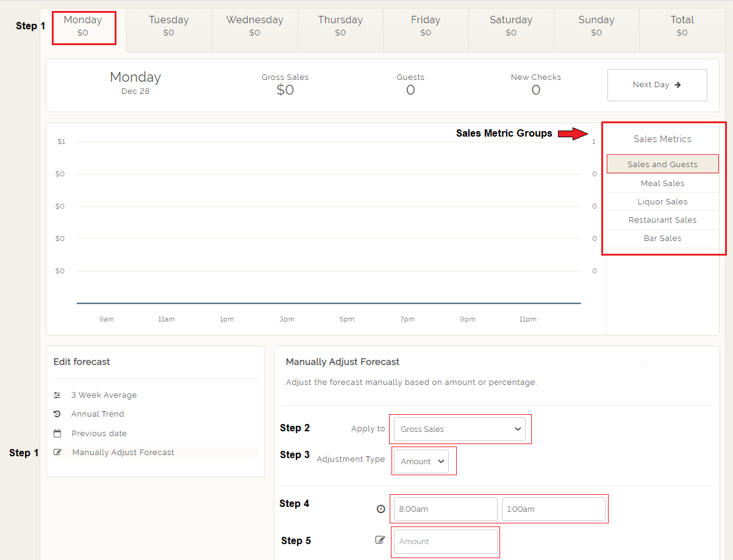
Task: Click the 3 Week Average sliders icon
Action: (57, 395)
